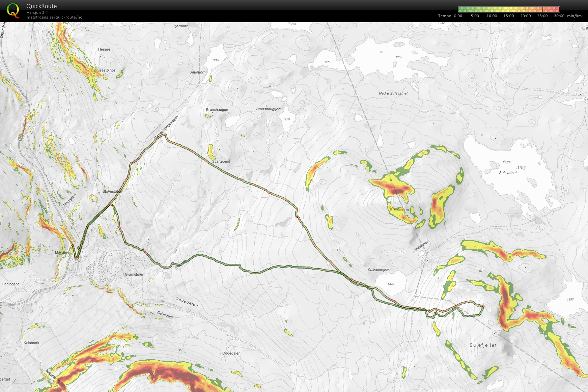Click the 'min/km' unit label
The width and height of the screenshot is (588, 392).
click(x=574, y=16)
